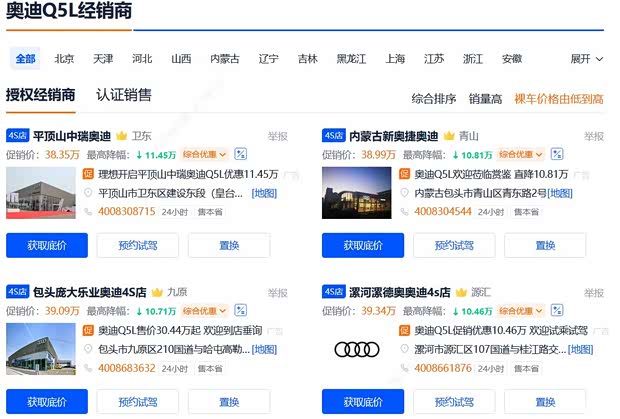Viewport: 620px width, 419px height.
Task: Click 预约试驾 for 漯河漯德奥奥迪4s店
Action: (x=454, y=402)
